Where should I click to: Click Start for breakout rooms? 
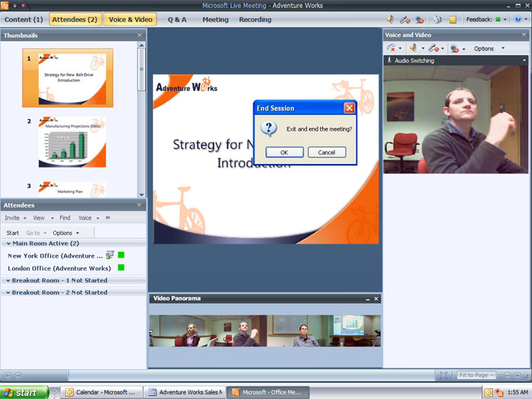tap(13, 233)
